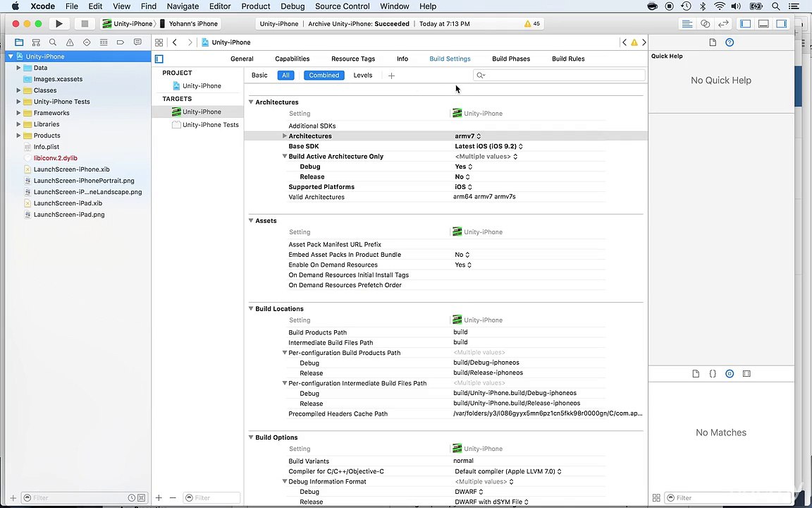Show the File inspector
The width and height of the screenshot is (812, 508).
713,42
